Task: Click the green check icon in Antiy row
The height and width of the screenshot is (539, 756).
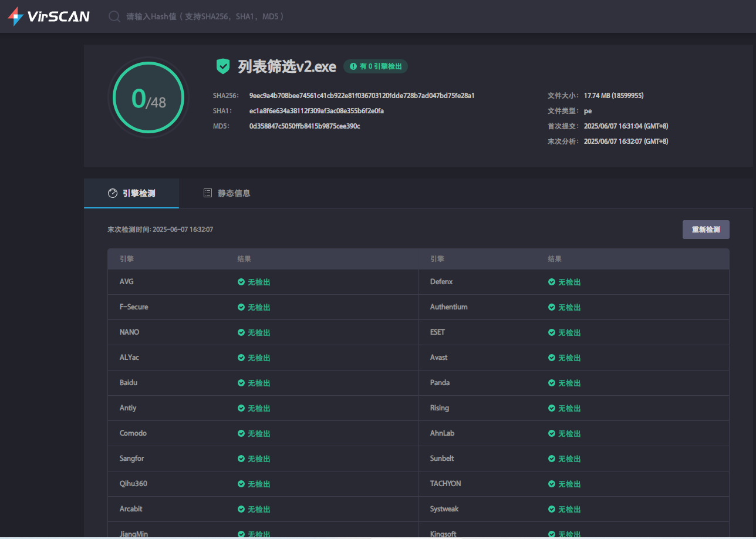Action: click(241, 408)
